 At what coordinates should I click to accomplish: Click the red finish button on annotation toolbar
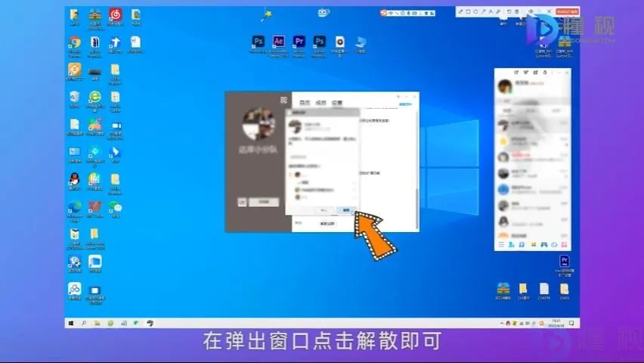[x=567, y=11]
